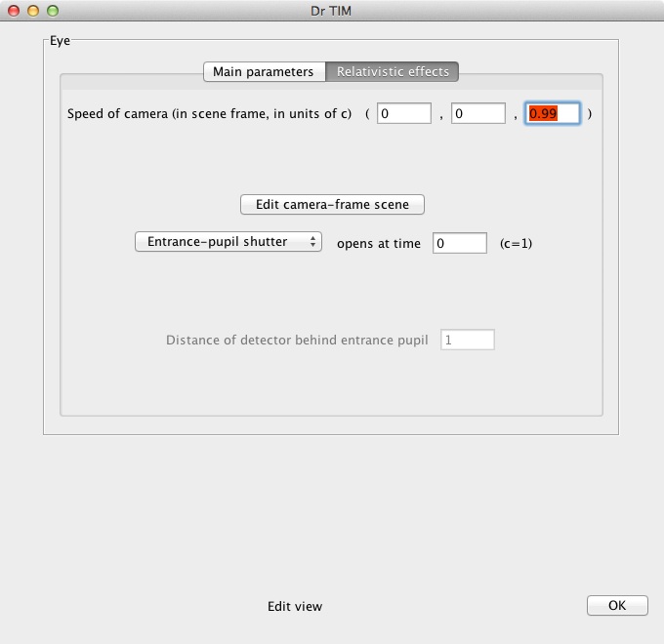The height and width of the screenshot is (644, 664).
Task: Focus the 0.99 camera speed field
Action: (553, 113)
